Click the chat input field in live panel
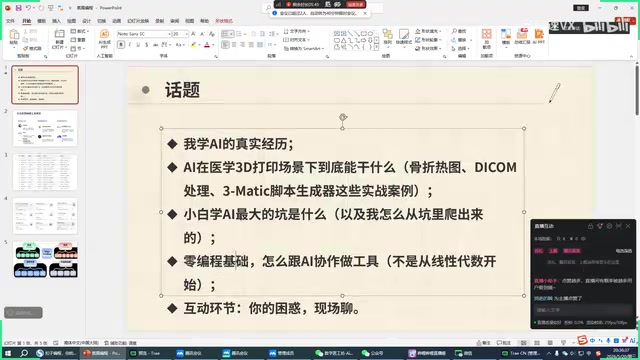 (x=583, y=310)
